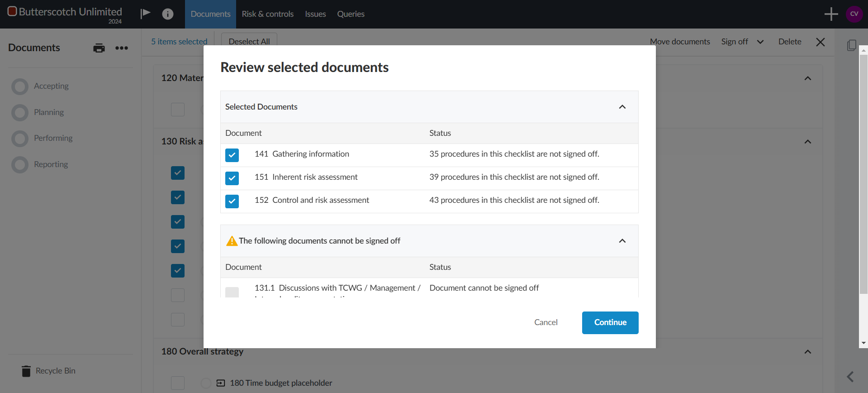Uncheck 152 Control and risk assessment
The image size is (868, 393).
pos(232,201)
